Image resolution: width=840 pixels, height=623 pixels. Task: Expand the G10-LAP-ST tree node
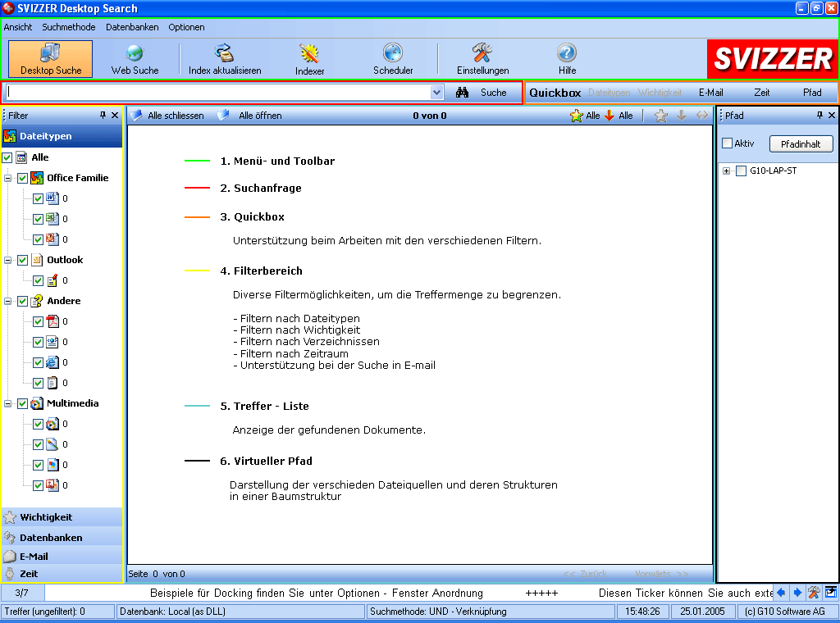coord(727,171)
